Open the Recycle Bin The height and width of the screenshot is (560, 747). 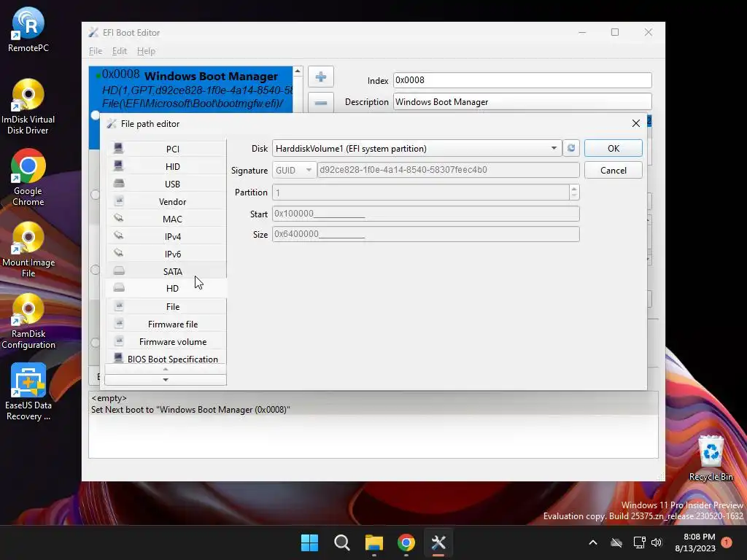pos(711,458)
